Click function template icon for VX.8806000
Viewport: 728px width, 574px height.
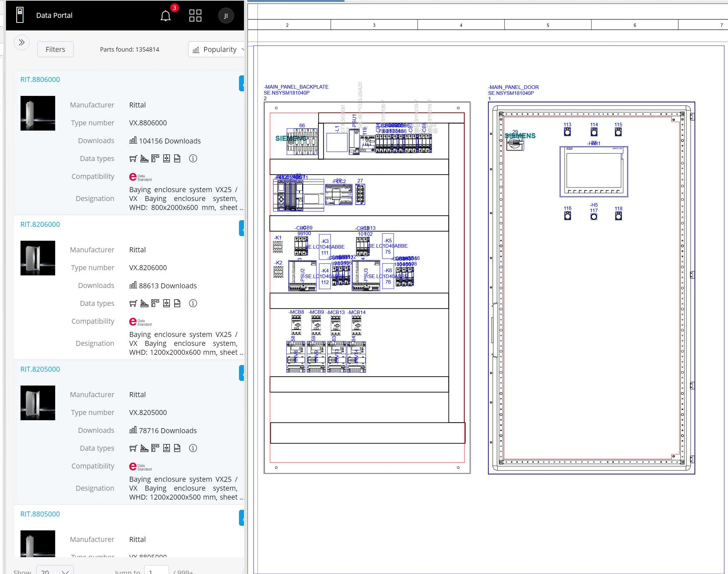pos(155,159)
